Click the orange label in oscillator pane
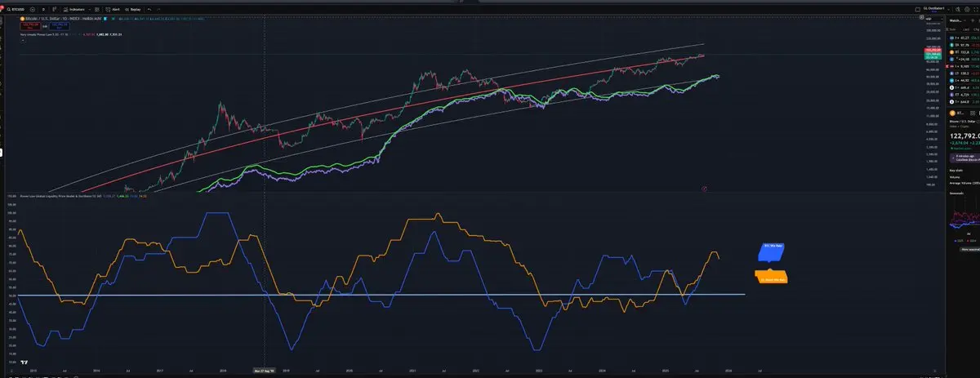The width and height of the screenshot is (980, 378). [772, 277]
